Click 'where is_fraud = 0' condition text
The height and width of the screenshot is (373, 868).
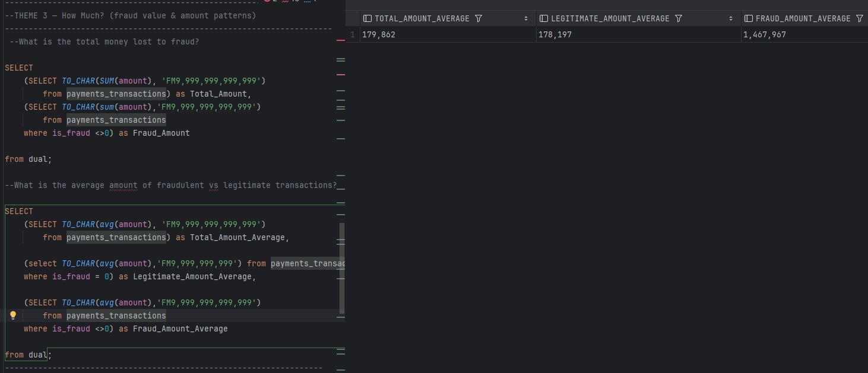[66, 276]
